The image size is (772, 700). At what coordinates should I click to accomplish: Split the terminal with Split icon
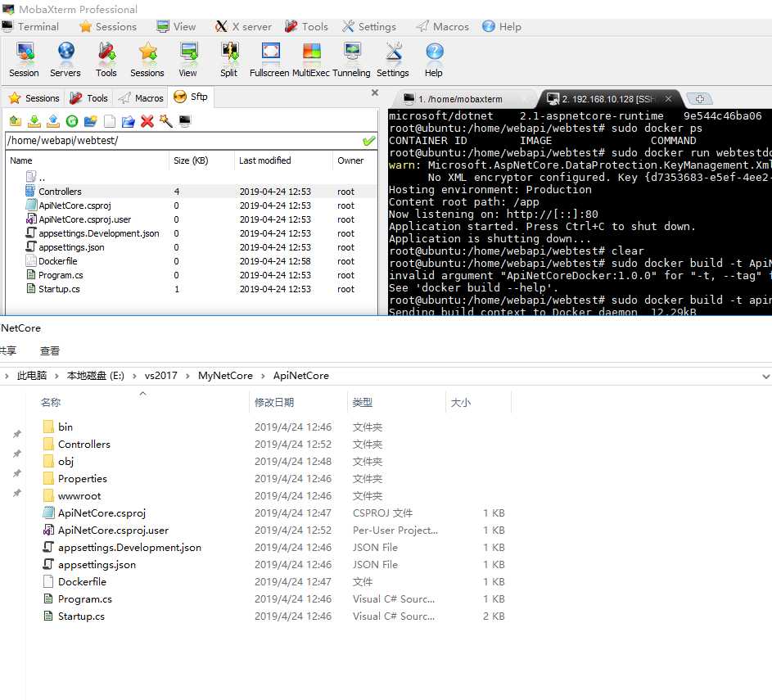229,60
